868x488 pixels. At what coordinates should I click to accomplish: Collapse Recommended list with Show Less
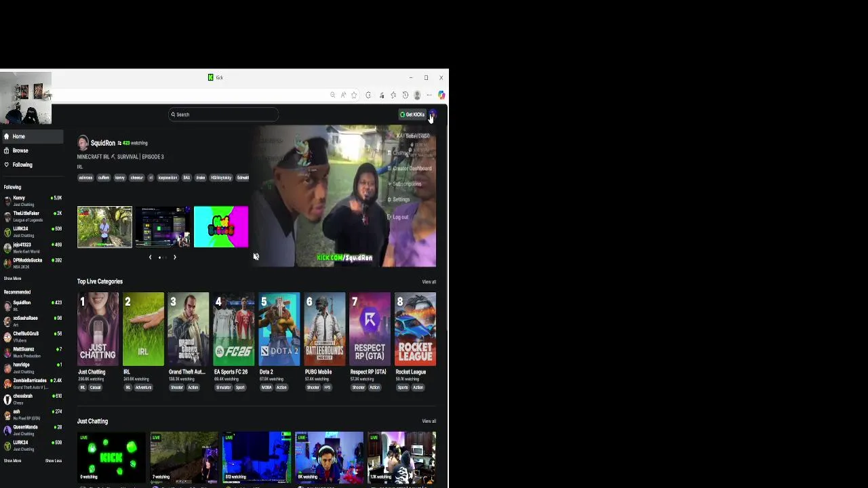coord(54,461)
